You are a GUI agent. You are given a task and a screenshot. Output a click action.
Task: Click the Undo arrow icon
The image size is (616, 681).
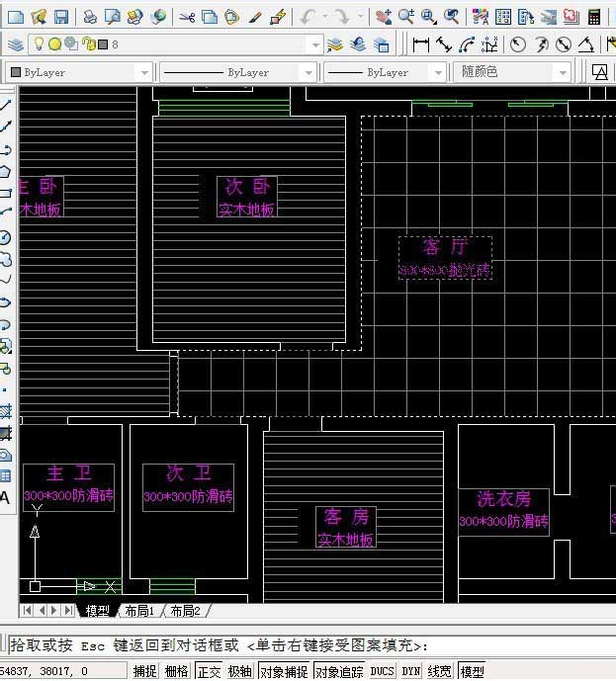[308, 17]
